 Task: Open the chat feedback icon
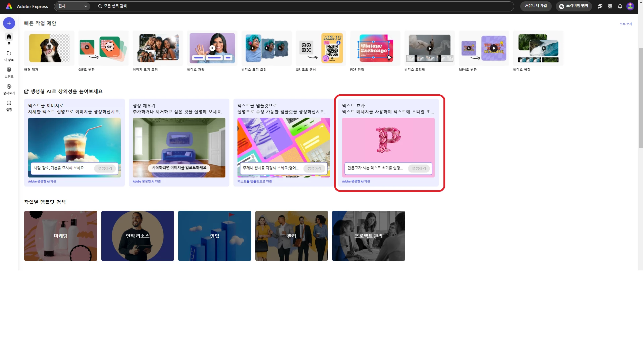click(600, 6)
